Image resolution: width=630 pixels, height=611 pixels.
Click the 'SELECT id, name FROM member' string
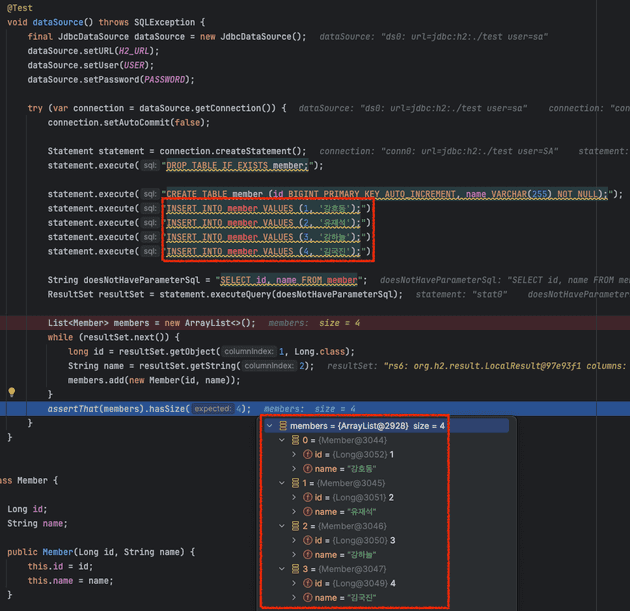(x=288, y=280)
